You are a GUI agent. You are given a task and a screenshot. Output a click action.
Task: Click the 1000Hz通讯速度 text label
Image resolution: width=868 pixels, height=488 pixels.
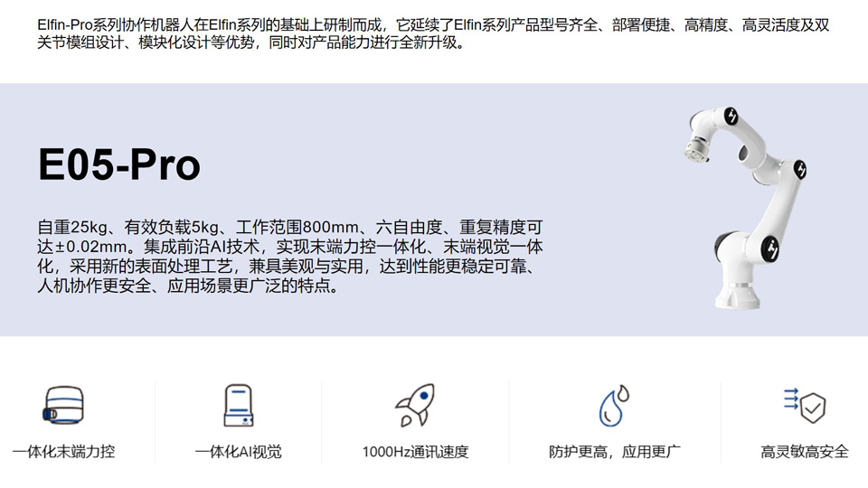pos(415,451)
